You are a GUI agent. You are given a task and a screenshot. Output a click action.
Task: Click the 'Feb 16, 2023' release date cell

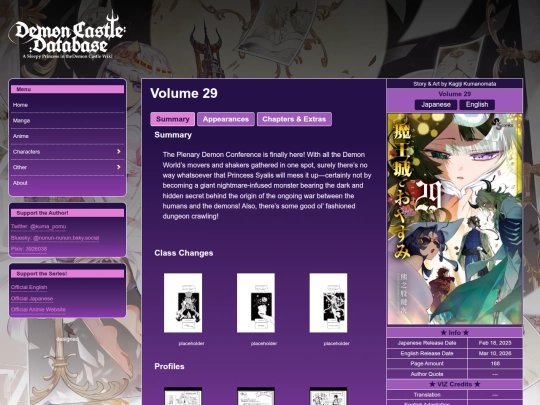pos(495,343)
